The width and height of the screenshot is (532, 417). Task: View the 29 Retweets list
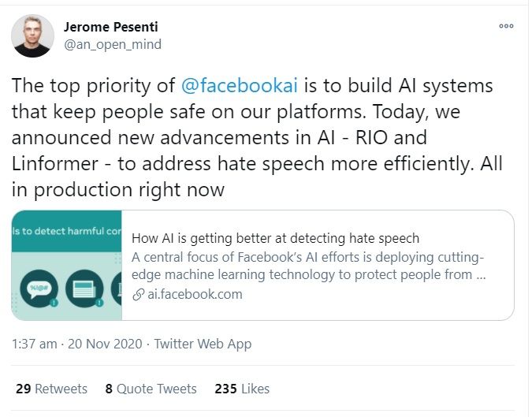coord(51,389)
